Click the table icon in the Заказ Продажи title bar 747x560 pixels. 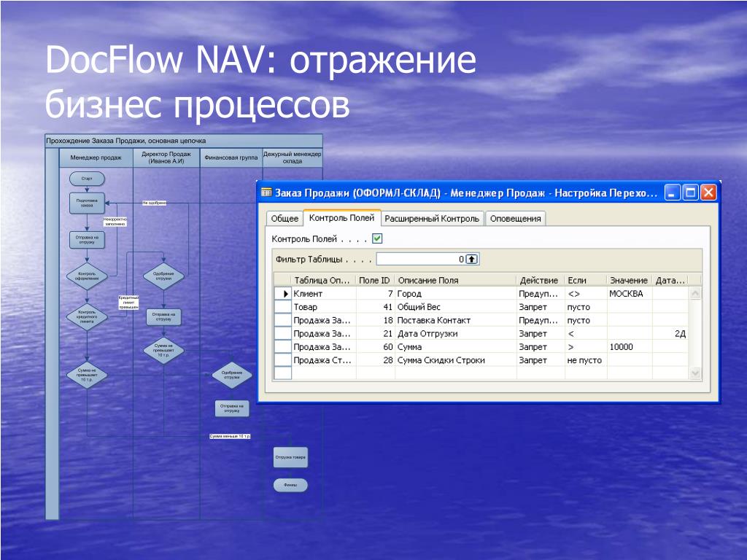(x=266, y=192)
